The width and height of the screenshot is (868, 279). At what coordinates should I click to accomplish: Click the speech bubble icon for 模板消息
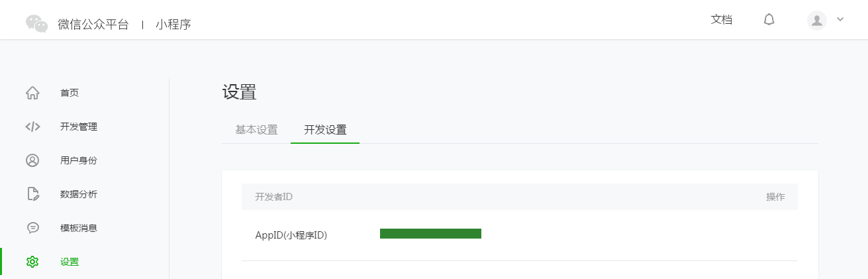click(32, 228)
